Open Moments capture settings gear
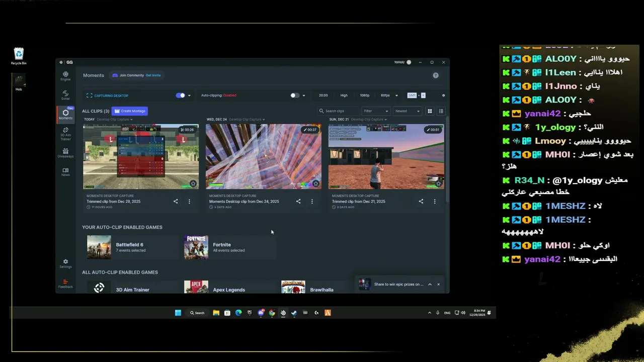This screenshot has width=644, height=362. [x=443, y=96]
